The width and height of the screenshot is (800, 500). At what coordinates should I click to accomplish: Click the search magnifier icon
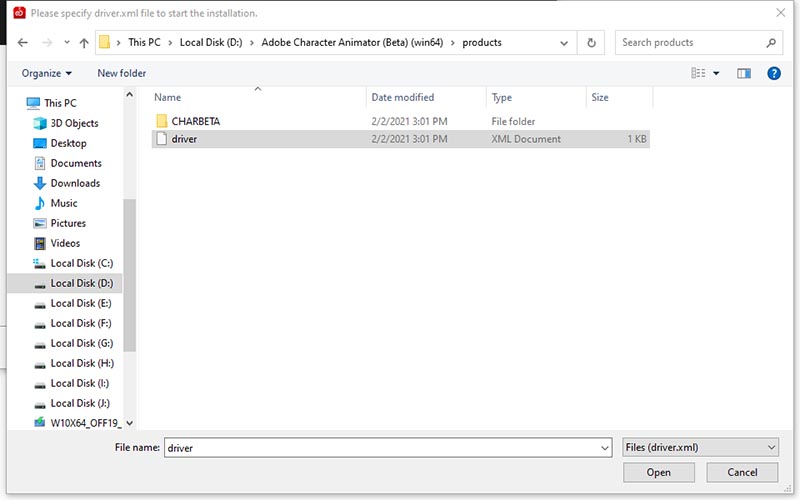tap(771, 43)
